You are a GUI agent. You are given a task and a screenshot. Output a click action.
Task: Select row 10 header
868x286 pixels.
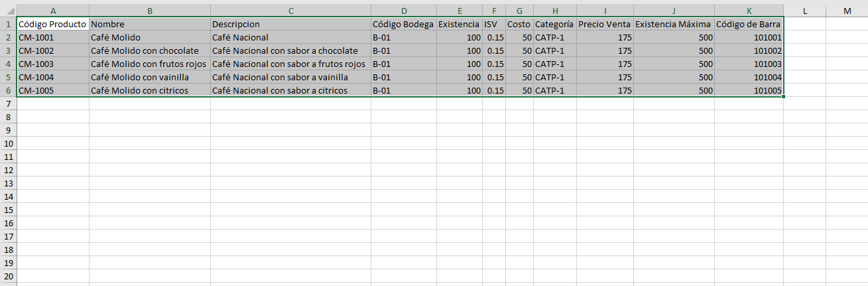[x=8, y=143]
